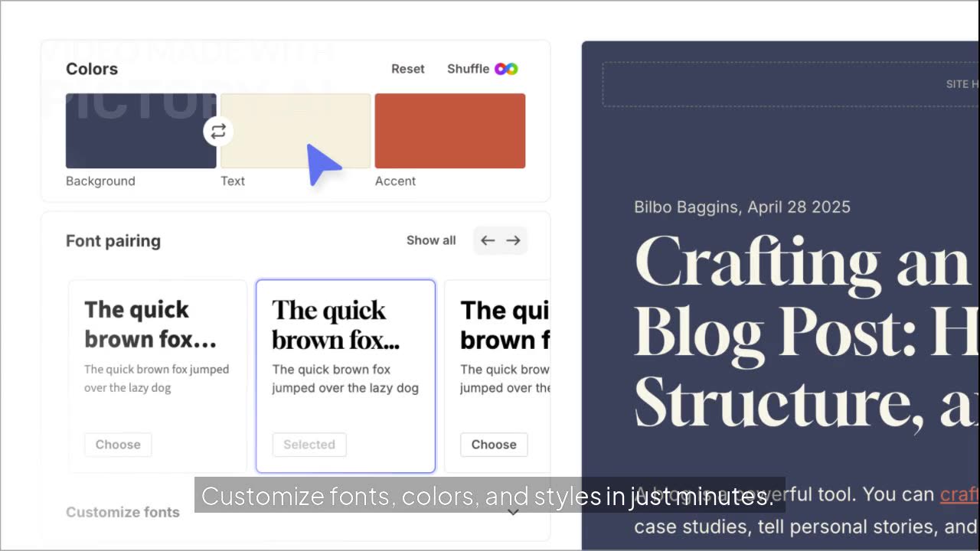Click the Shuffle colors infinity icon
Viewport: 980px width, 551px height.
(506, 69)
